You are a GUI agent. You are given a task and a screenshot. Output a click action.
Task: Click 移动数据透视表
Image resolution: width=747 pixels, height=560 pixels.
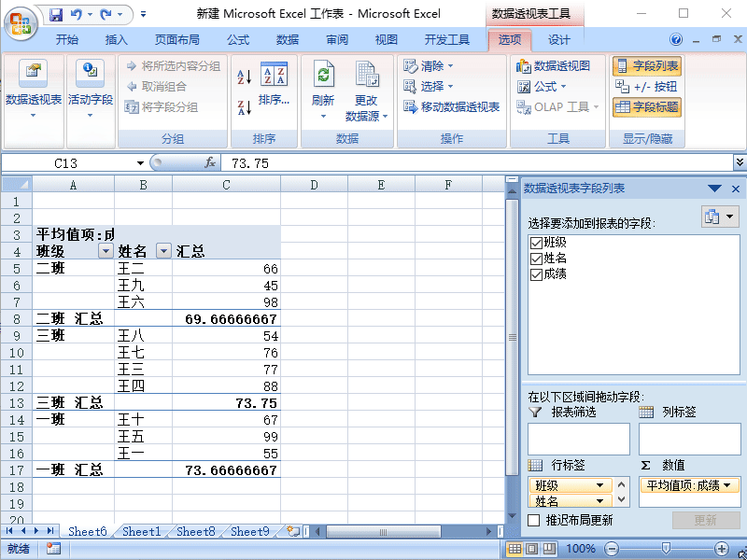tap(451, 106)
